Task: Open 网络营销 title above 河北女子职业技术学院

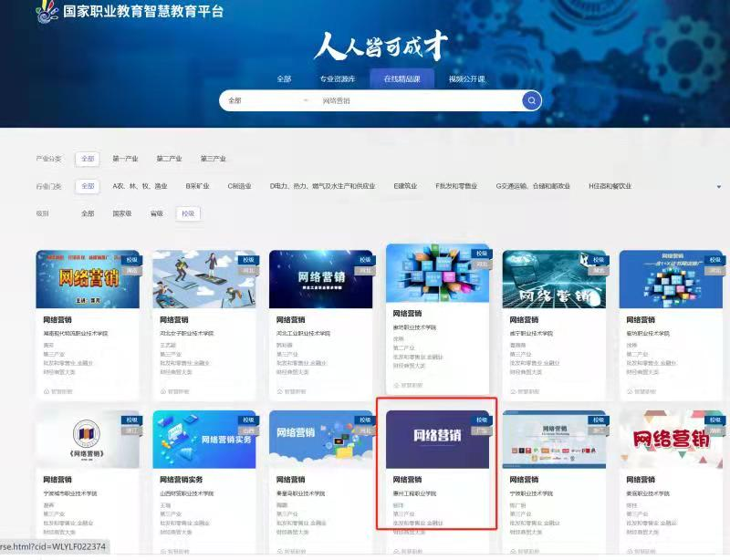Action: point(174,320)
